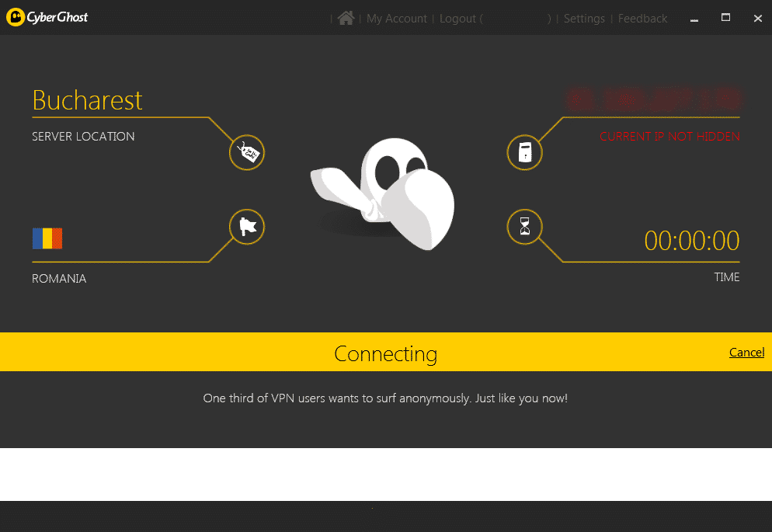The height and width of the screenshot is (532, 772).
Task: Maximize the CyberGhost window
Action: pos(725,18)
